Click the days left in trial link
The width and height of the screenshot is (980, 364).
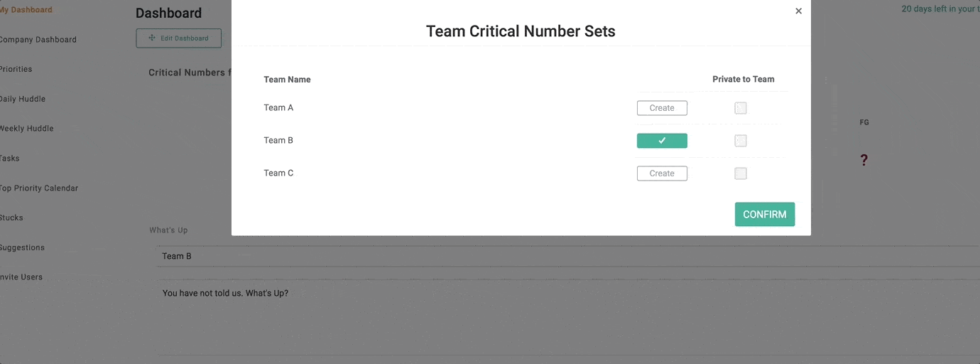tap(940, 9)
